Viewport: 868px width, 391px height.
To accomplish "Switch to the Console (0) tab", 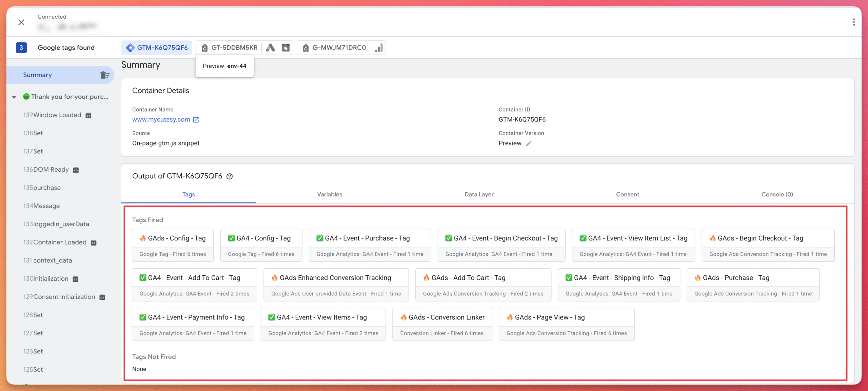I will pyautogui.click(x=777, y=195).
